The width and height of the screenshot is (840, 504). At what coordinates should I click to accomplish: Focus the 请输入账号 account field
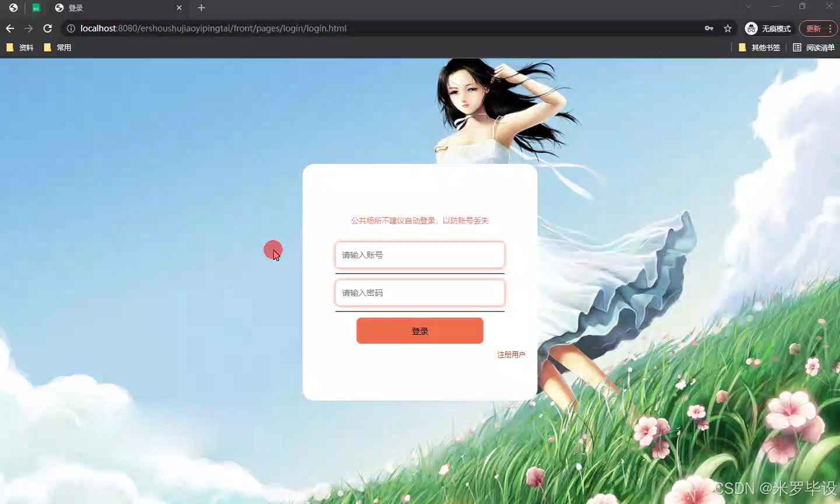(x=420, y=255)
